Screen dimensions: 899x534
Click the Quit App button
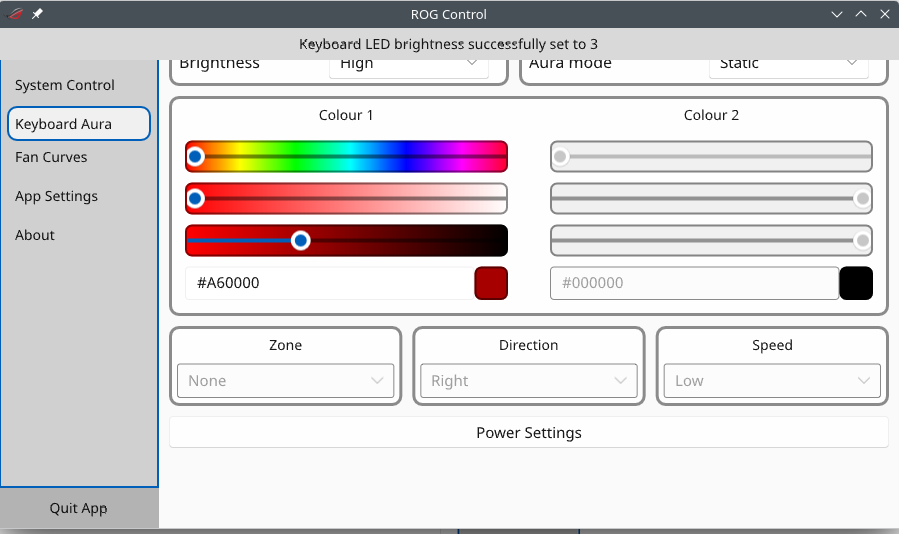pos(78,508)
